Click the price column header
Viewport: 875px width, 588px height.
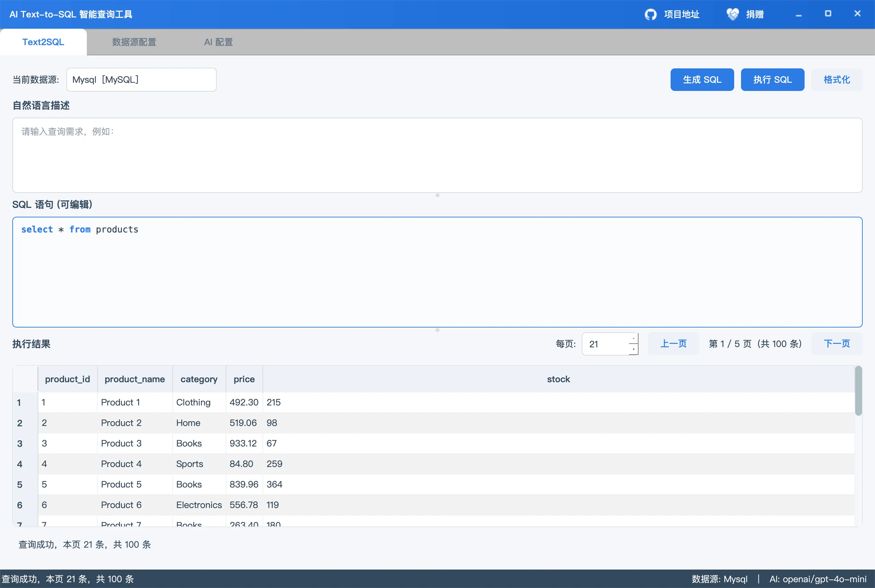(x=244, y=379)
